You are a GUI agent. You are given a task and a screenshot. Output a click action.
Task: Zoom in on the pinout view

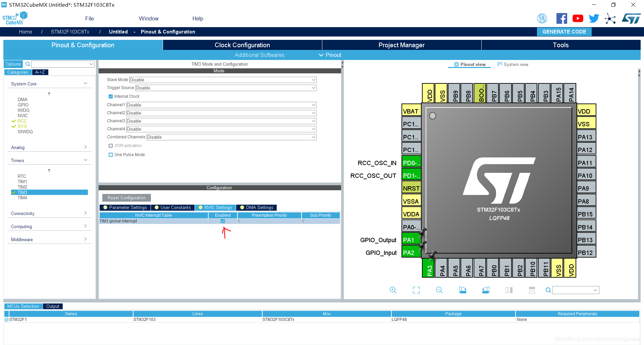click(x=393, y=290)
